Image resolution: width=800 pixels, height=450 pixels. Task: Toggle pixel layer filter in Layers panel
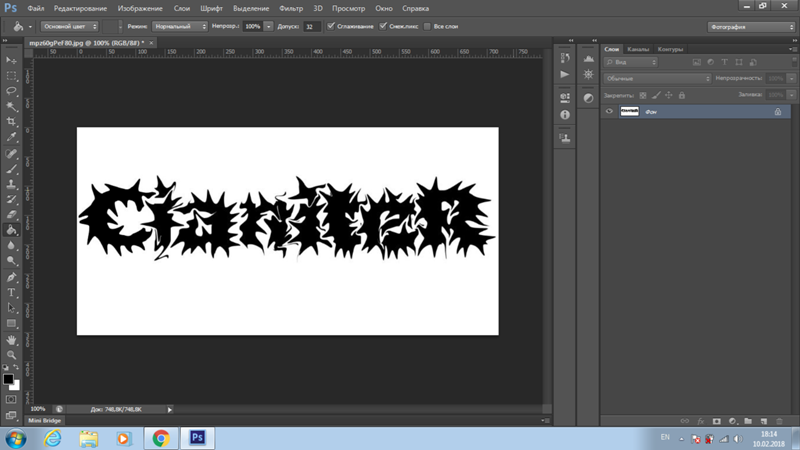click(696, 62)
